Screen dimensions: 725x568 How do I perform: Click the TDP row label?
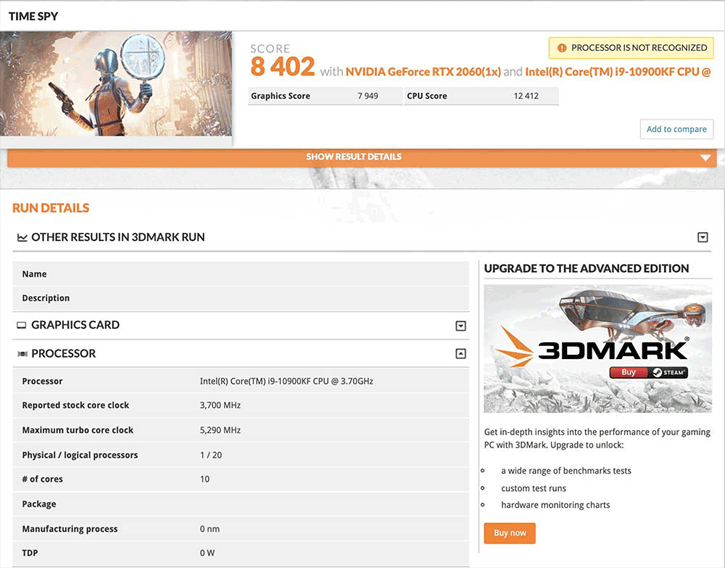point(30,553)
